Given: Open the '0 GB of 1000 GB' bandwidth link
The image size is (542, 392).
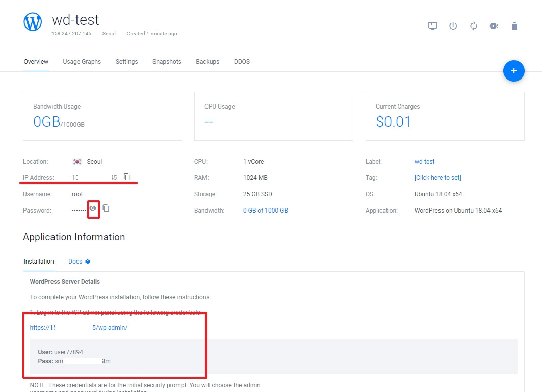Looking at the screenshot, I should 266,210.
